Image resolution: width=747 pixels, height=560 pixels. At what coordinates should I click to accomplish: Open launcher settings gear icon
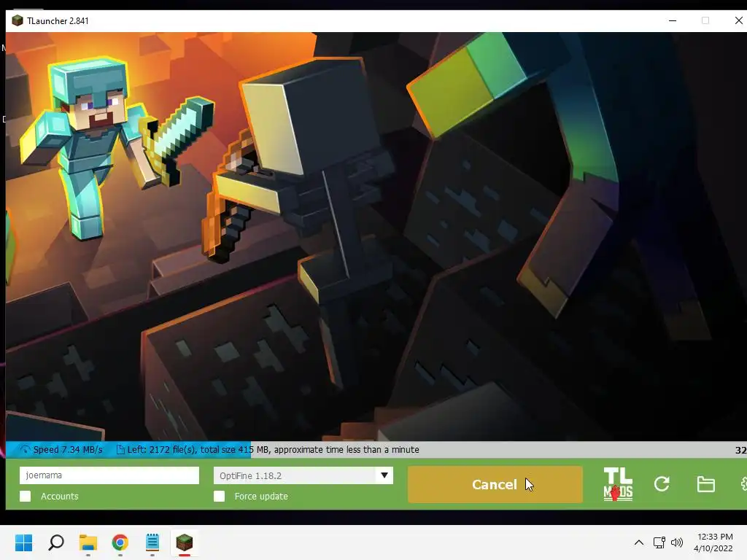coord(743,484)
